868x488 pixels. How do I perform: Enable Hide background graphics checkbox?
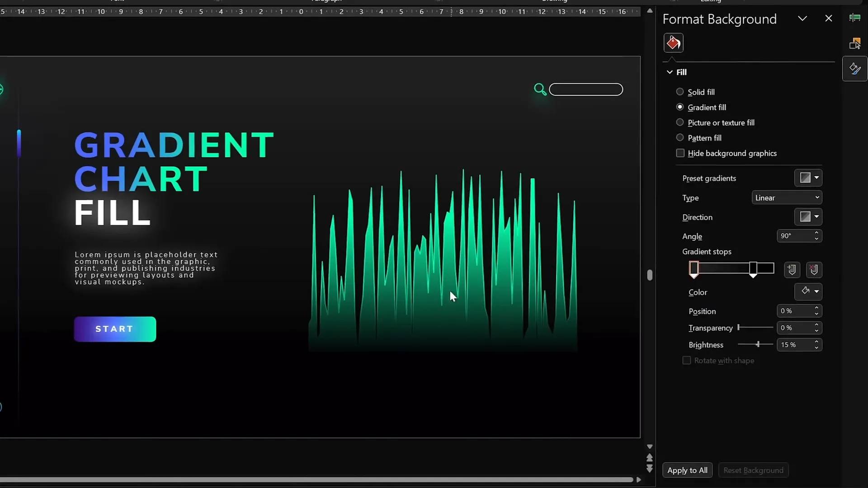click(x=680, y=153)
